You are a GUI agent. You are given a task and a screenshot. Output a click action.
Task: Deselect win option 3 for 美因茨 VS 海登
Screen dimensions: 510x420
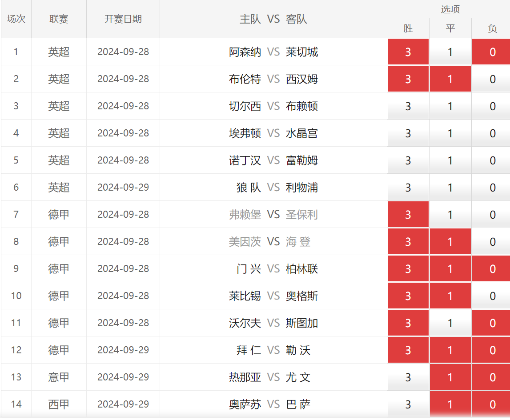408,241
